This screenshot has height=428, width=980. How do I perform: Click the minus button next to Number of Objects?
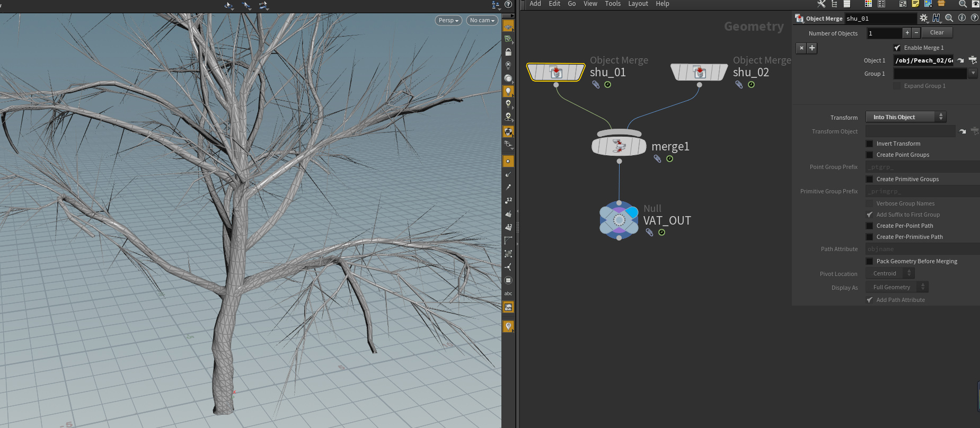click(916, 33)
